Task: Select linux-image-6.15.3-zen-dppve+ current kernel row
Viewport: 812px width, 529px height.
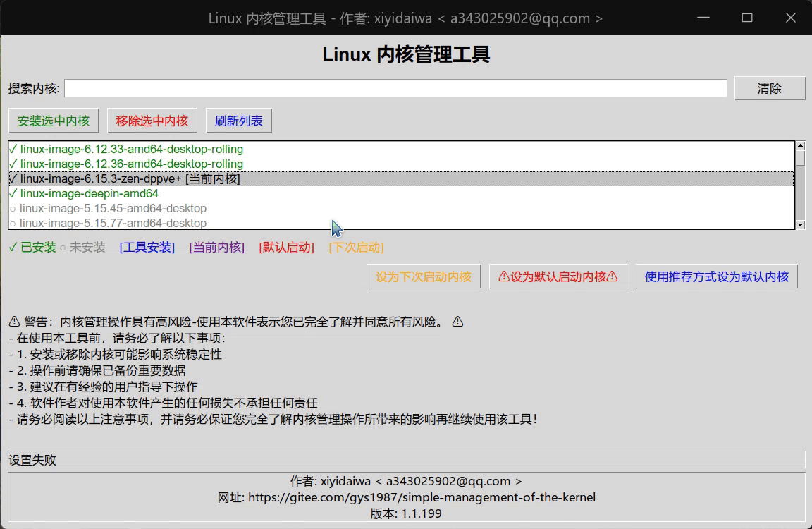Action: (401, 178)
